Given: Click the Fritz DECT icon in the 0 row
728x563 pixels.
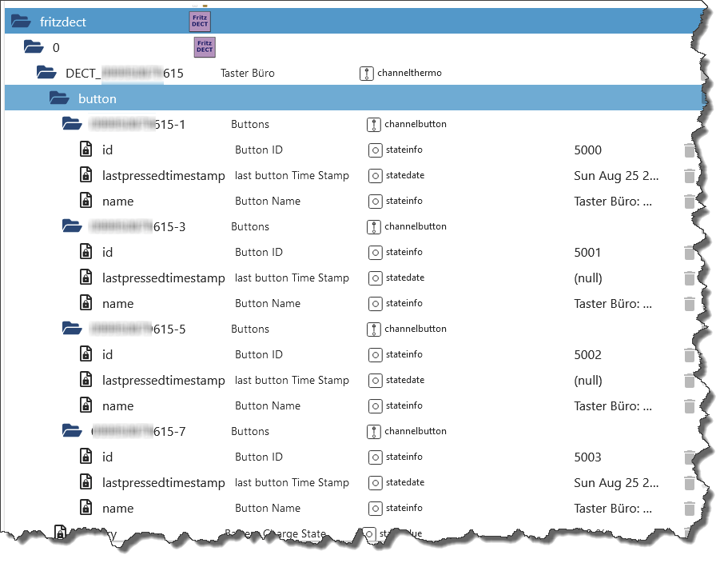Looking at the screenshot, I should click(x=205, y=47).
